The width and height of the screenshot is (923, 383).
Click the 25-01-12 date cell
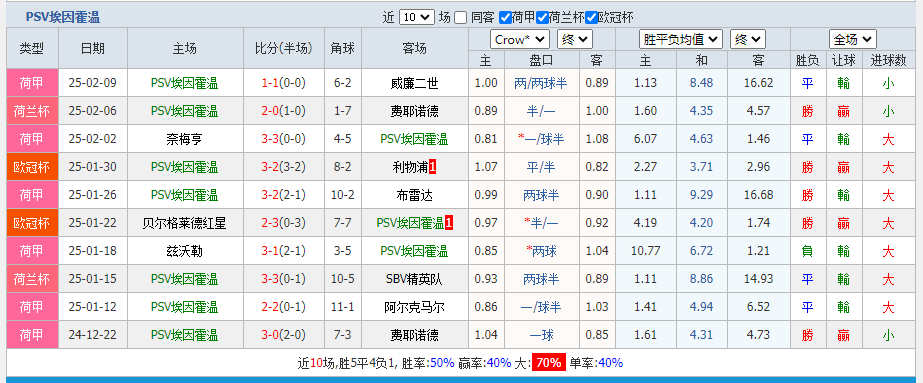coord(92,307)
